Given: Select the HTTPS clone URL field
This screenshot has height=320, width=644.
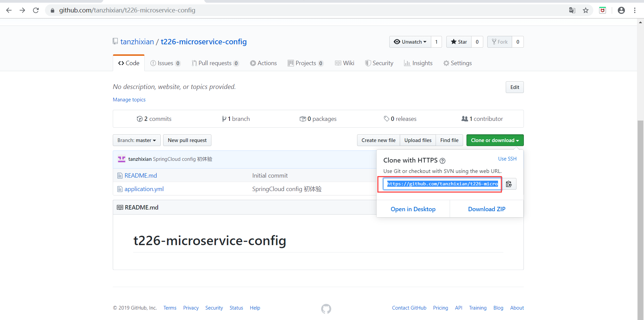Looking at the screenshot, I should click(x=442, y=184).
